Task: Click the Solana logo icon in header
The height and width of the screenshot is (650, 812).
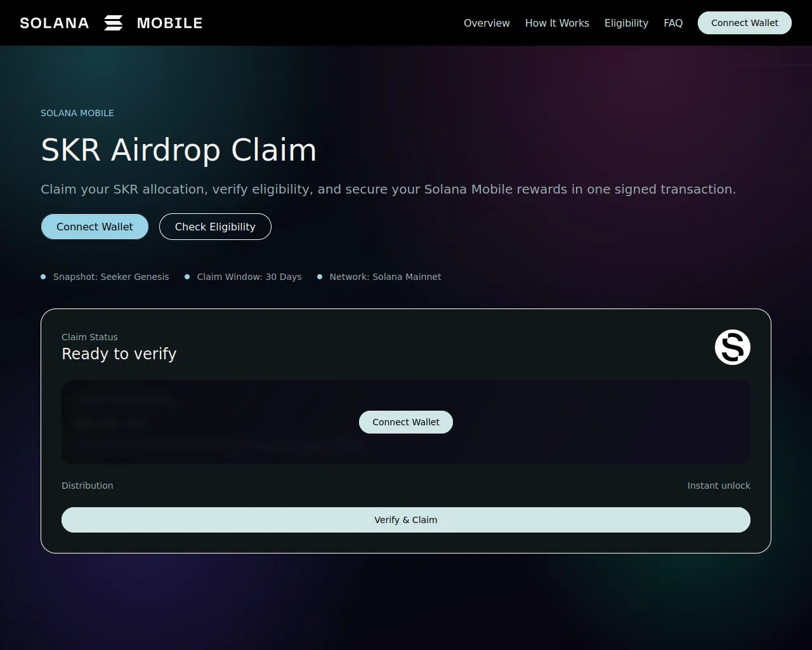Action: click(114, 23)
